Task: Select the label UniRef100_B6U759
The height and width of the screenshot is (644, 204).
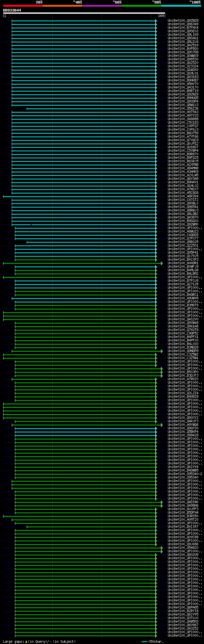Action: pyautogui.click(x=183, y=133)
